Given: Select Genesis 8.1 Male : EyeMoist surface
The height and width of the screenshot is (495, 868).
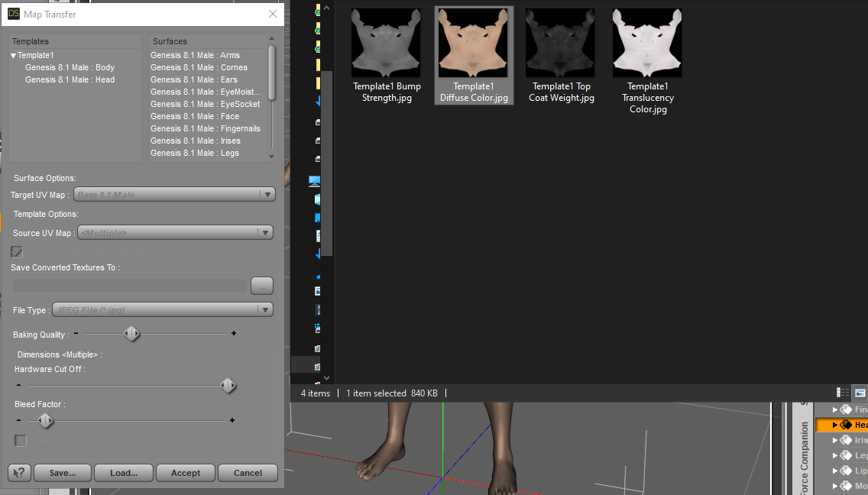Looking at the screenshot, I should [205, 92].
